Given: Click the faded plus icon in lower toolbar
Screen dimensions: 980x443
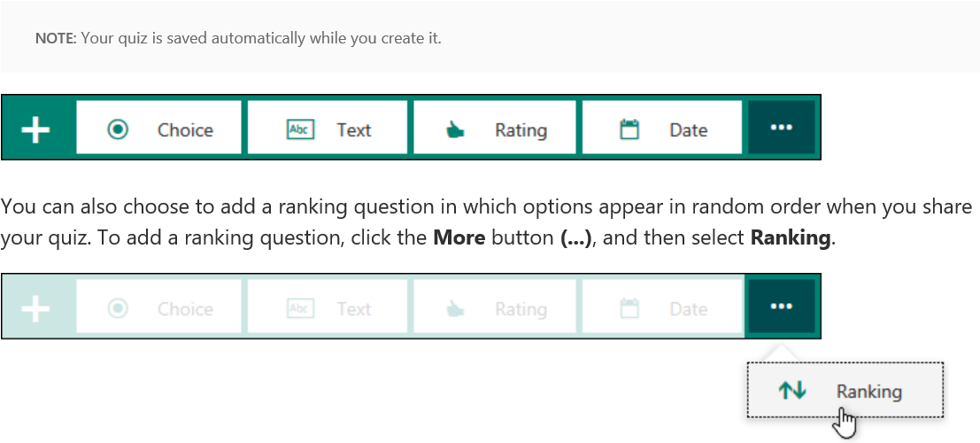Looking at the screenshot, I should pyautogui.click(x=35, y=308).
